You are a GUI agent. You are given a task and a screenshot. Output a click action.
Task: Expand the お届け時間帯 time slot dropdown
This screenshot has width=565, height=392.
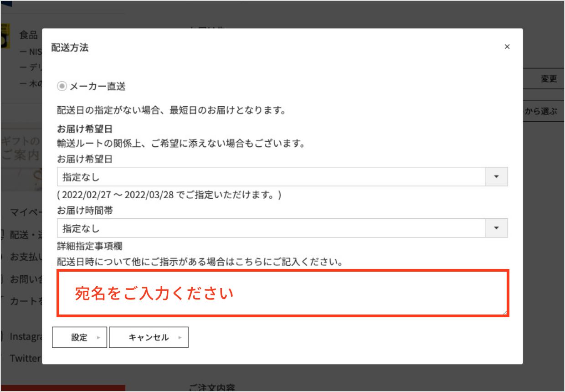(x=282, y=228)
